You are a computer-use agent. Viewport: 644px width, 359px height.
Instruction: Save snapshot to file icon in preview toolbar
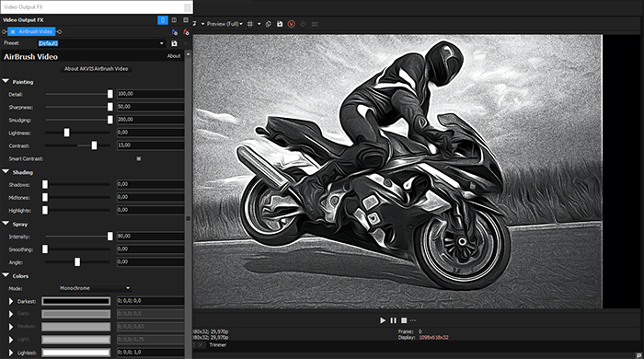(x=280, y=24)
